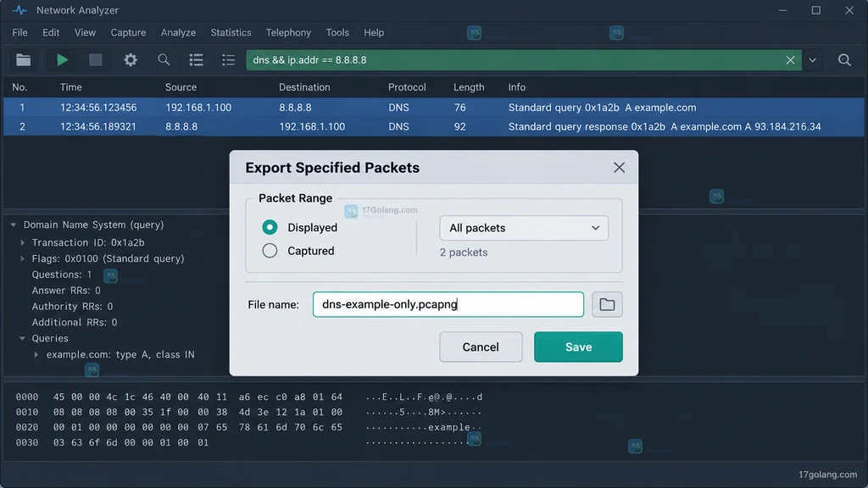This screenshot has height=488, width=868.
Task: Select the Additional RRs: 0 line
Action: pos(75,322)
